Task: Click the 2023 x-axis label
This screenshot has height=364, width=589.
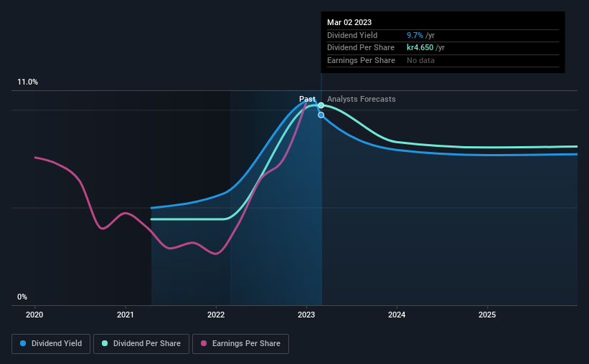Action: (306, 315)
